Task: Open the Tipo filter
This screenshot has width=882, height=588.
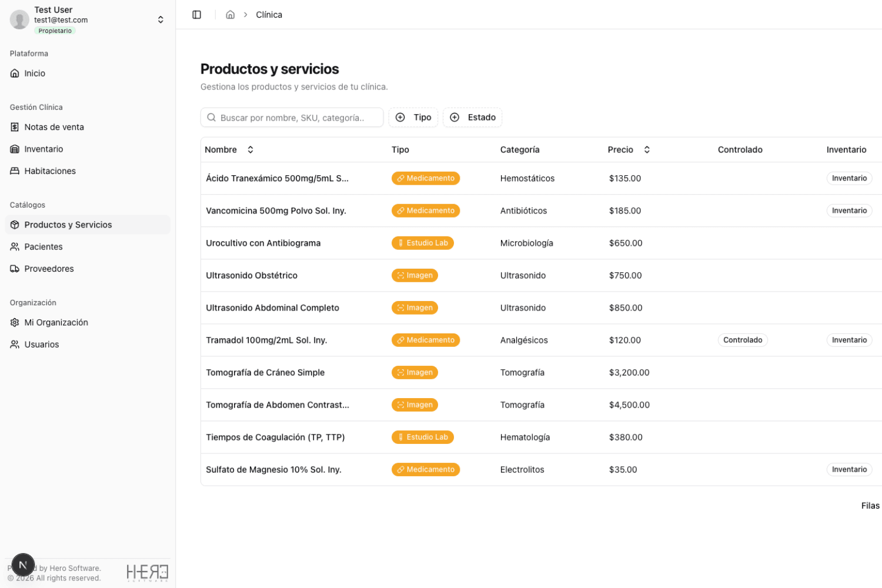Action: click(413, 117)
